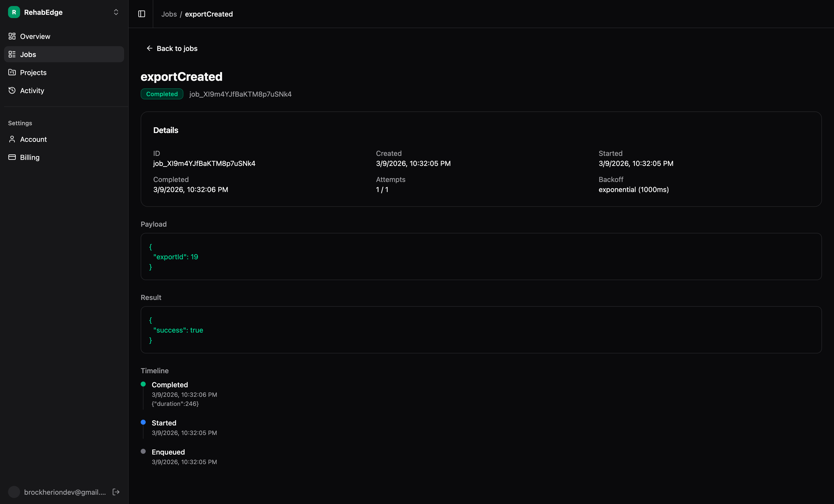Click the green Completed status badge
Screen dimensions: 834x504
(x=162, y=94)
